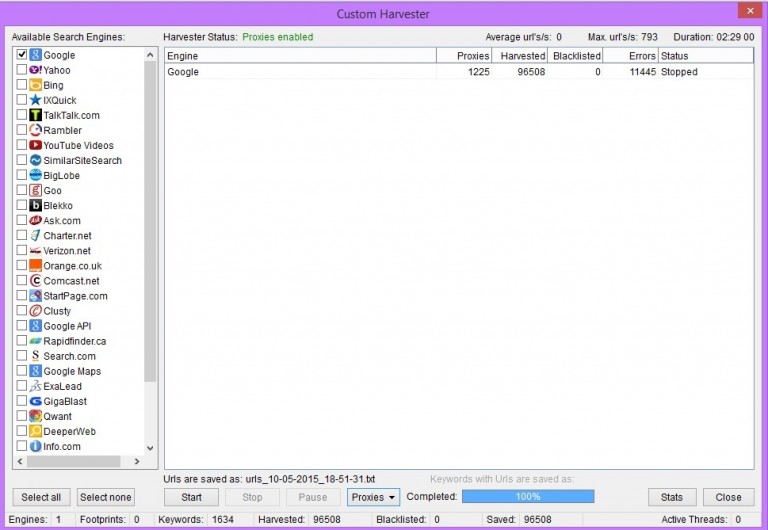Screen dimensions: 768x530
Task: Click the Google Maps engine icon
Action: 35,371
